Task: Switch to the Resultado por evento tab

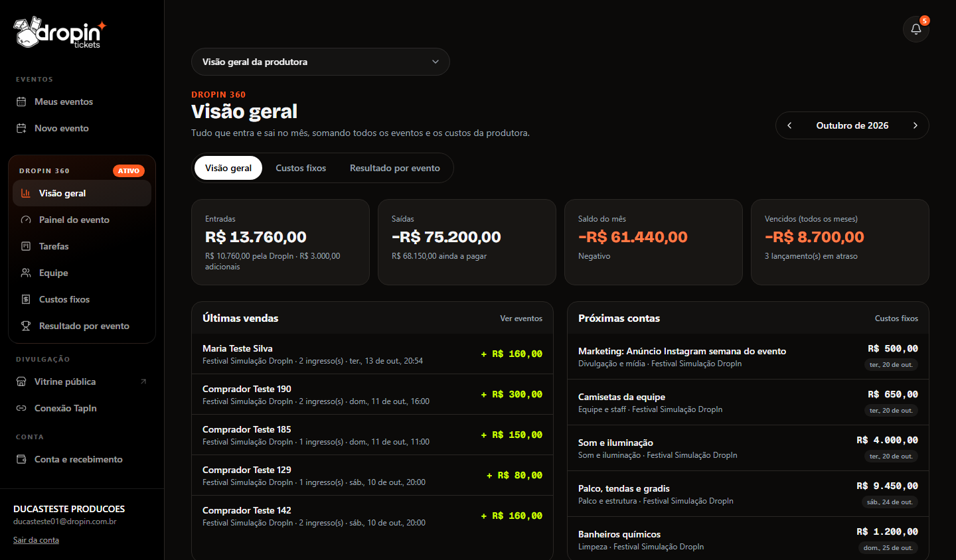Action: (395, 168)
